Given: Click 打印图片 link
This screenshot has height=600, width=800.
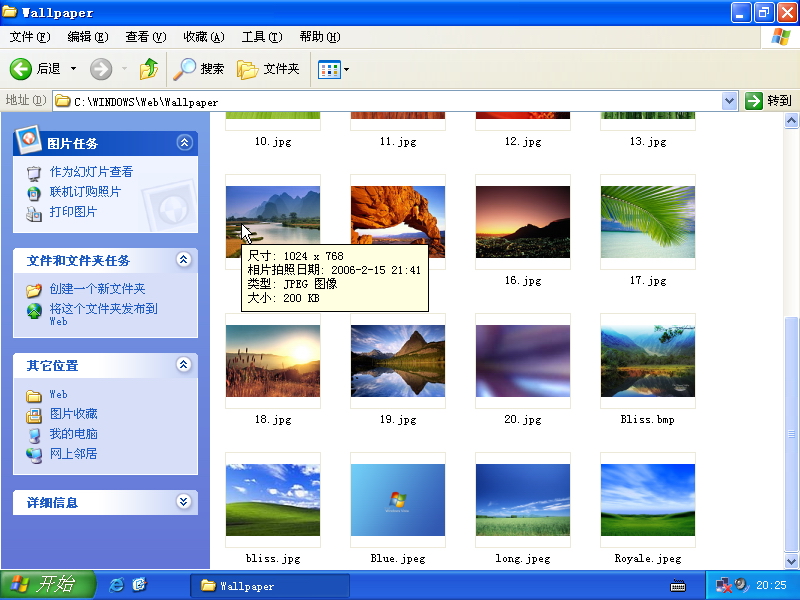Looking at the screenshot, I should (73, 212).
